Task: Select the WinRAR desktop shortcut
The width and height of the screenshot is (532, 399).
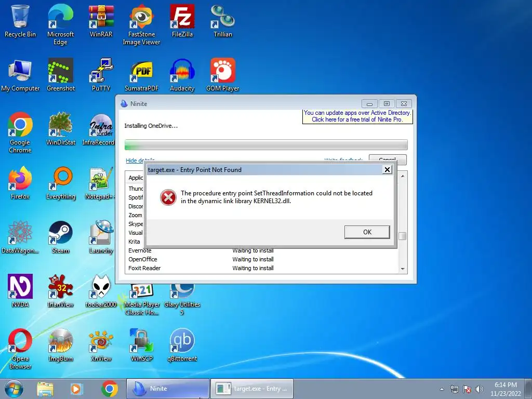Action: [101, 20]
